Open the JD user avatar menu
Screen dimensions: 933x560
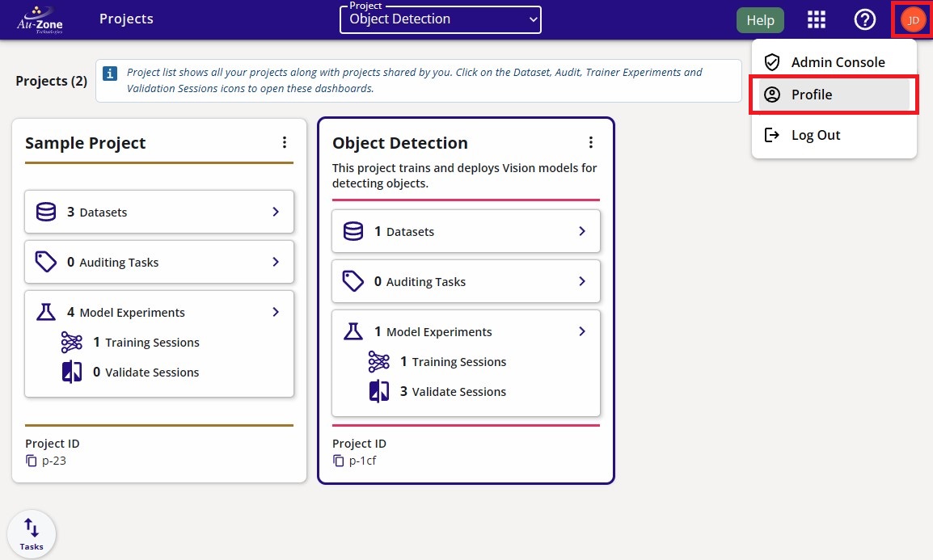tap(913, 20)
